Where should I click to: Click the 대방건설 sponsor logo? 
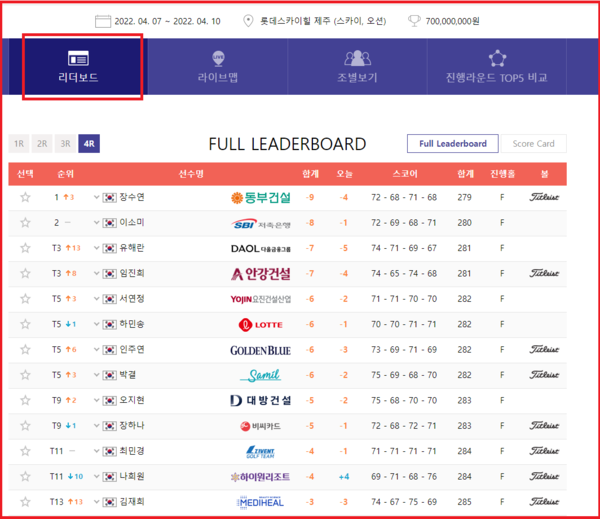pos(261,401)
